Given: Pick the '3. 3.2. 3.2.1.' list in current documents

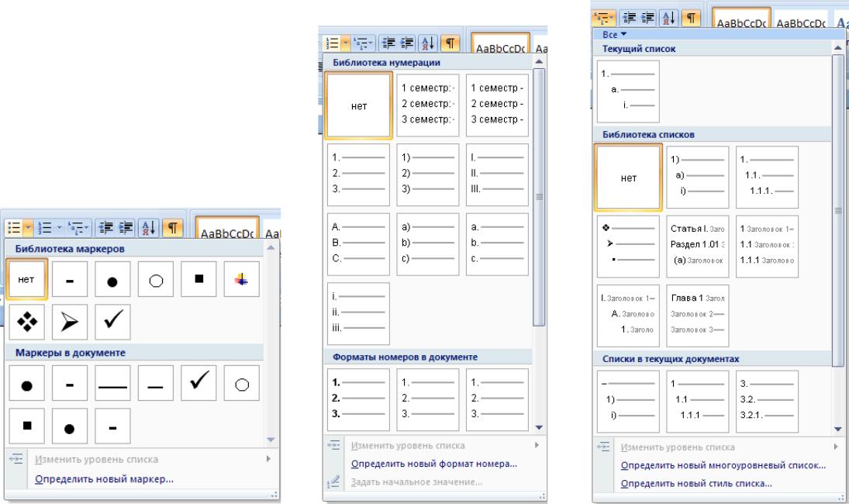Looking at the screenshot, I should click(x=767, y=401).
